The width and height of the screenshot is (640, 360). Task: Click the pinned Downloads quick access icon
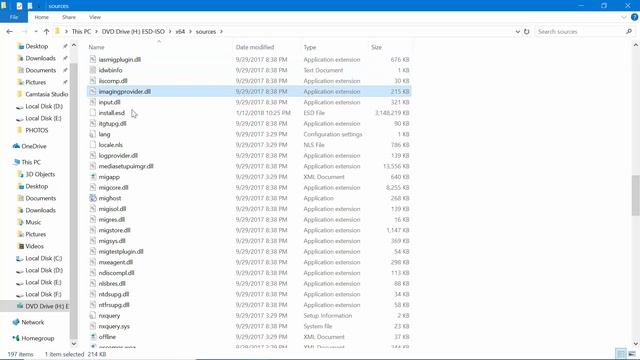tap(20, 58)
